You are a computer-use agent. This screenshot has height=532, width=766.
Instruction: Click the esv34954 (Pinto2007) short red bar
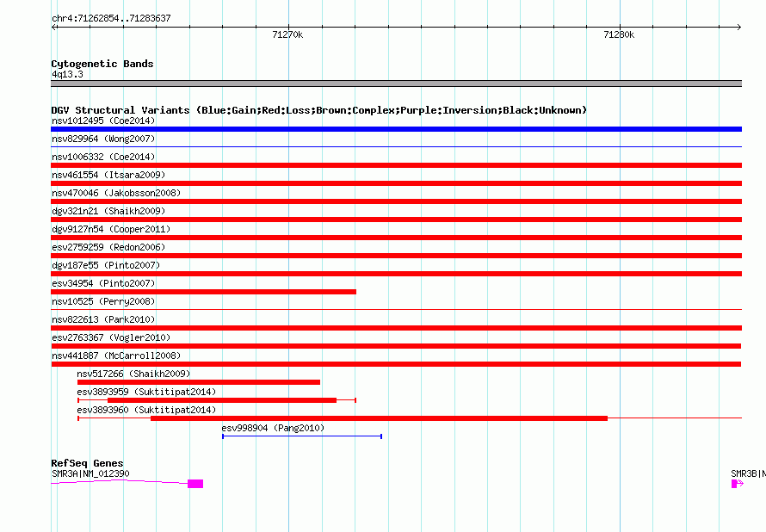pyautogui.click(x=204, y=292)
